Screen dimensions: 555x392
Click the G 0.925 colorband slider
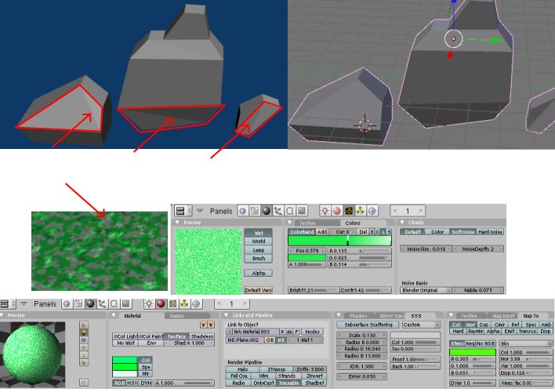pyautogui.click(x=360, y=258)
